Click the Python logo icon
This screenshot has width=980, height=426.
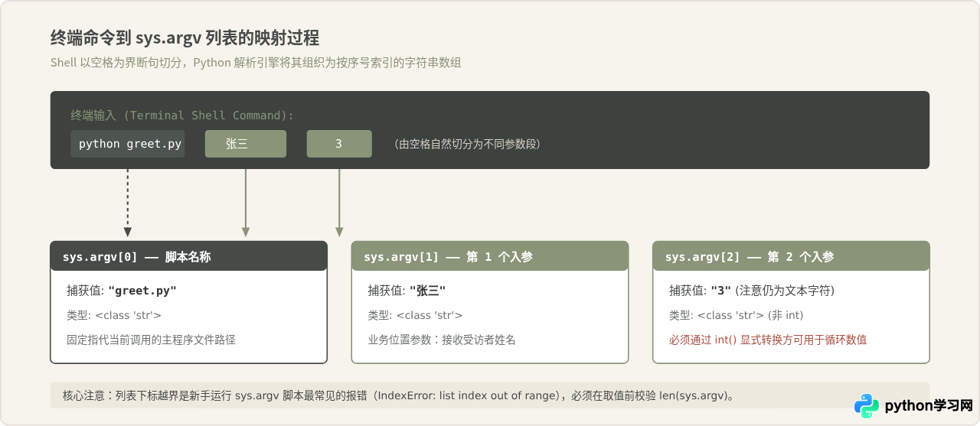[867, 406]
